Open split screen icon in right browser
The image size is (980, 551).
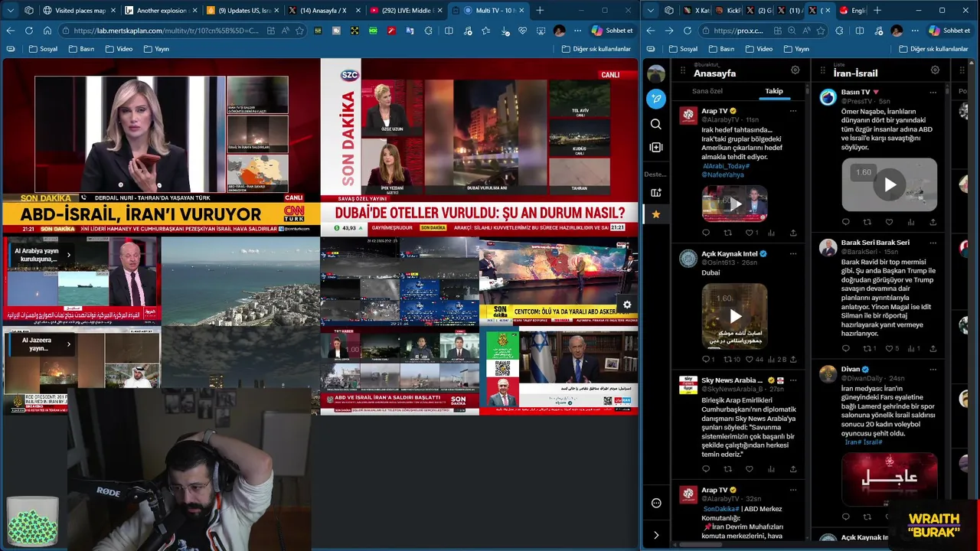(858, 31)
